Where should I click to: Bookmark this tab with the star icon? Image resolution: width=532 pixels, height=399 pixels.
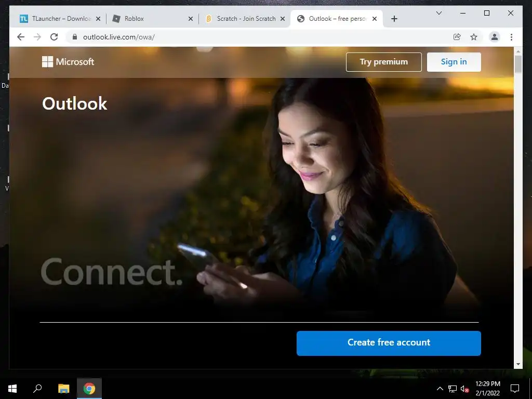point(474,37)
